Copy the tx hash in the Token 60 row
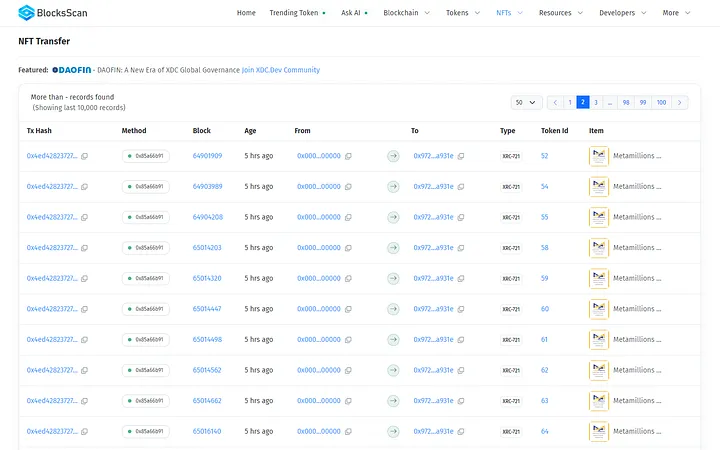Viewport: 720px width, 450px height. click(84, 309)
